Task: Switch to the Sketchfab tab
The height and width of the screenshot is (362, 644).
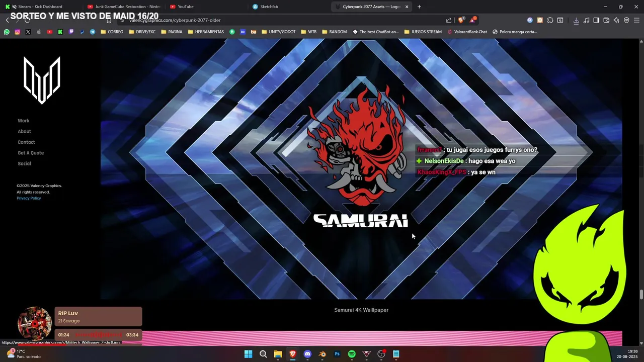Action: click(x=289, y=7)
